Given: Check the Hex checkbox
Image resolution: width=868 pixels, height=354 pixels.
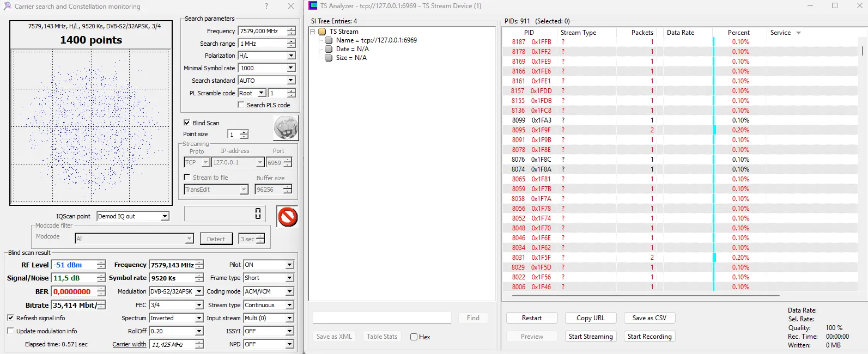Looking at the screenshot, I should (x=414, y=337).
